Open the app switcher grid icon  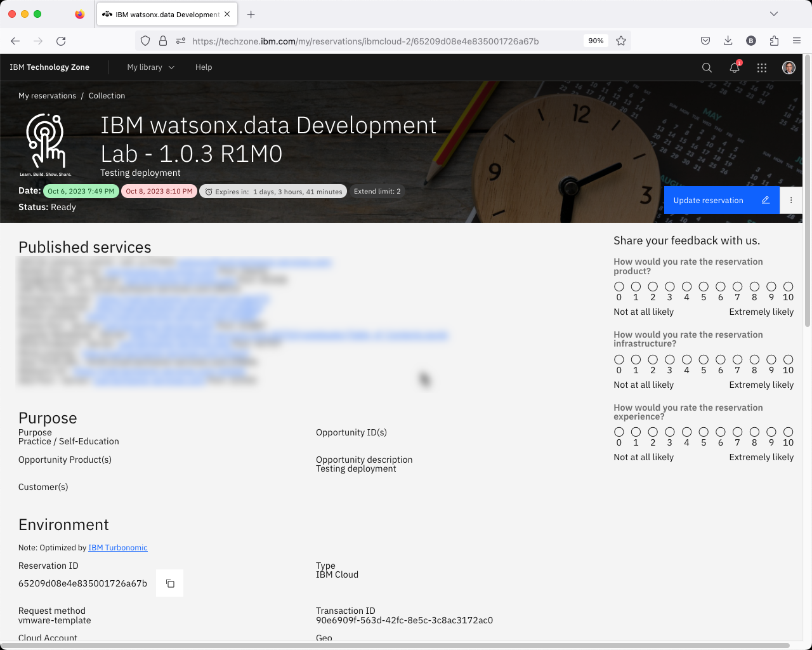click(762, 67)
